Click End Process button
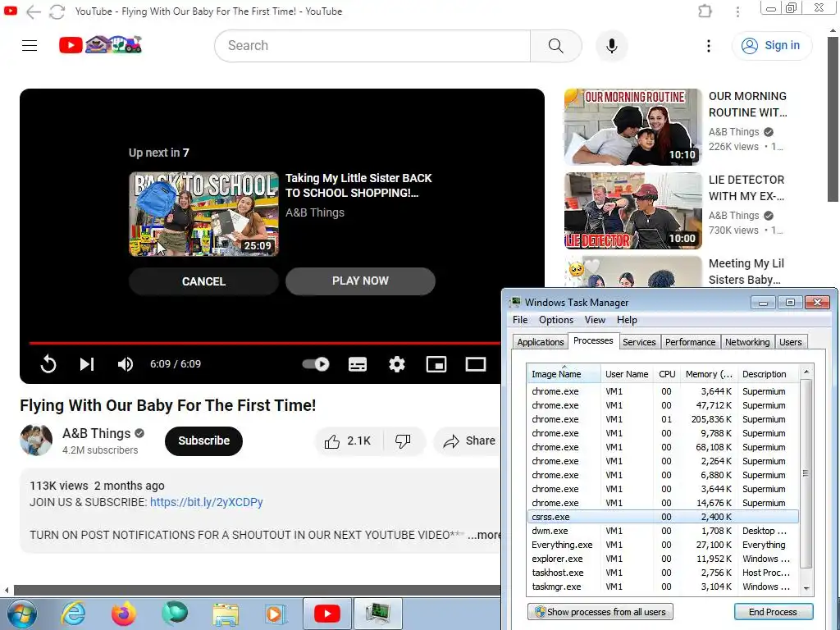 pyautogui.click(x=773, y=612)
